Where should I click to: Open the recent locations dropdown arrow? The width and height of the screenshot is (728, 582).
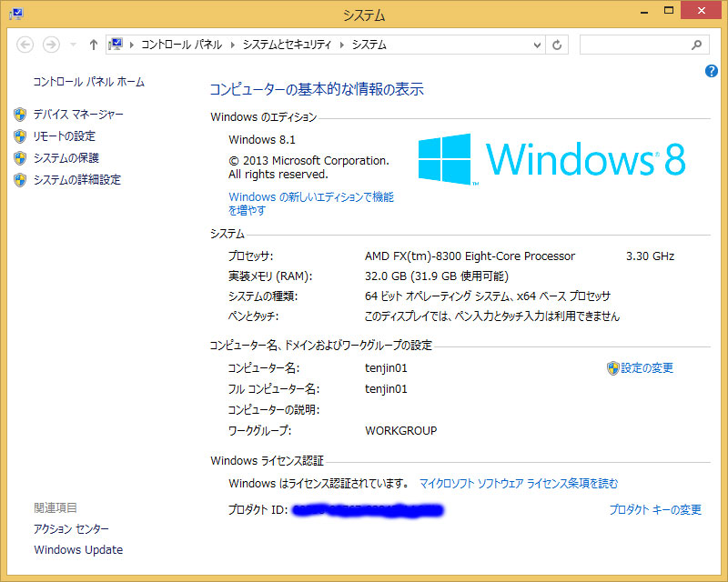[x=73, y=45]
